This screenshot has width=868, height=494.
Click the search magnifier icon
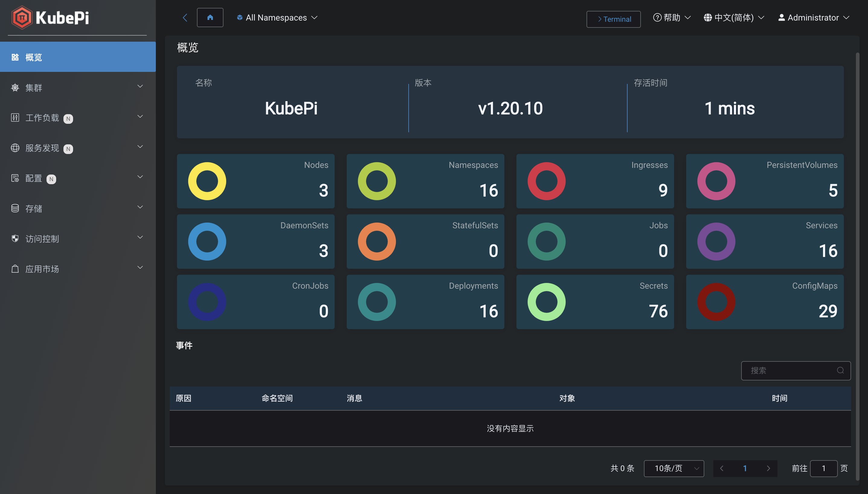[840, 370]
